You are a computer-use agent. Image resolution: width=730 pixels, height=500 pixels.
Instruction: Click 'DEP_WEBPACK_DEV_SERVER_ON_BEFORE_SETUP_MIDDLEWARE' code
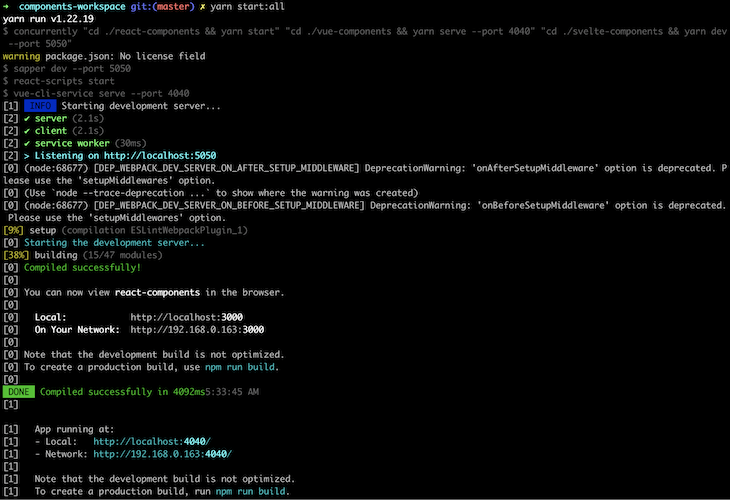tap(229, 205)
